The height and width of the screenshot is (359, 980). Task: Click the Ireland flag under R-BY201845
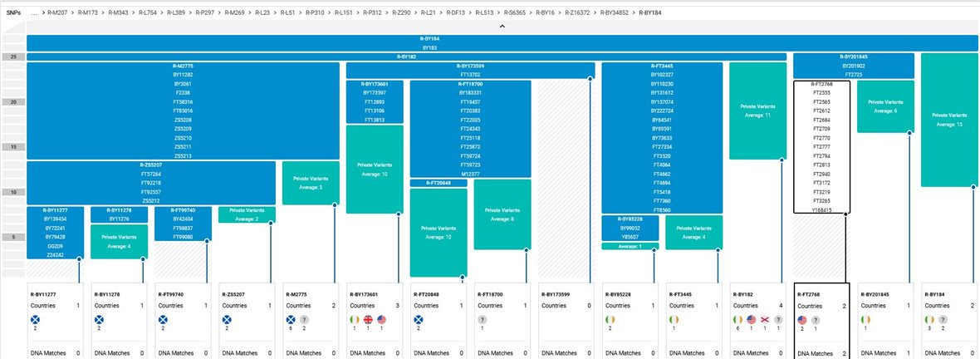(x=865, y=319)
